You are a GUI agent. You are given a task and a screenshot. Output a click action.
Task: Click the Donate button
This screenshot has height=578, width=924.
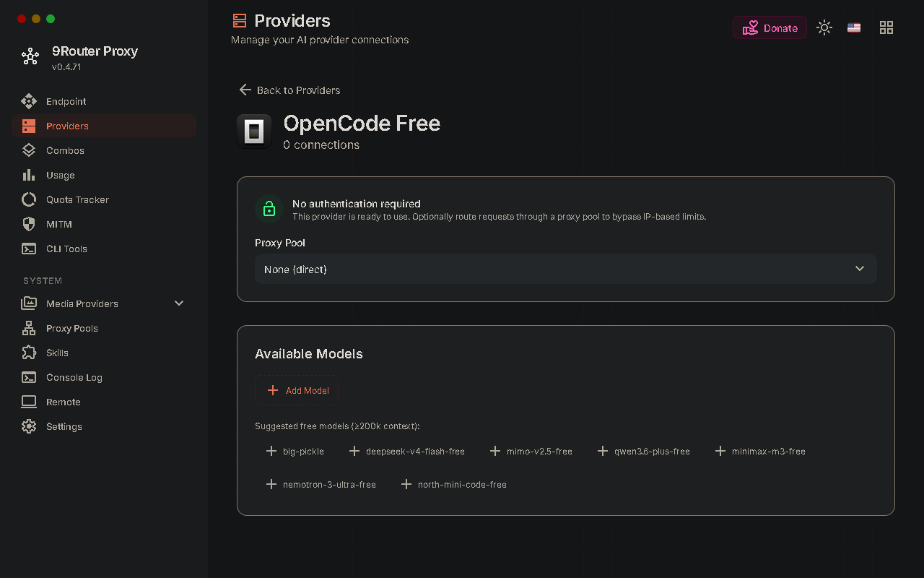tap(770, 27)
